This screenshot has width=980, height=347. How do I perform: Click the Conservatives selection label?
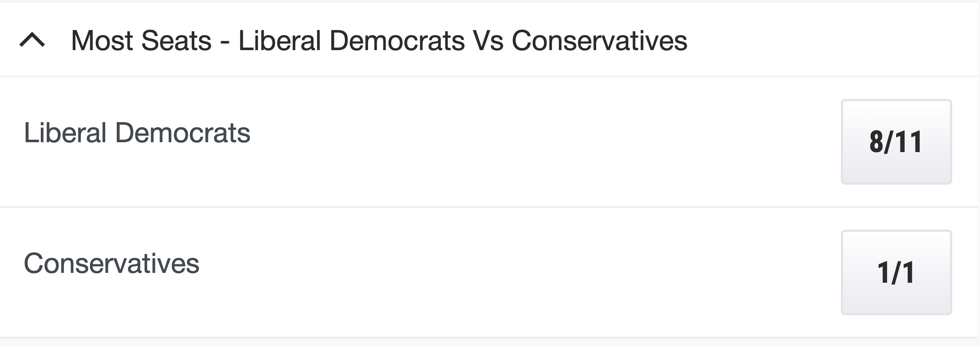pos(111,263)
